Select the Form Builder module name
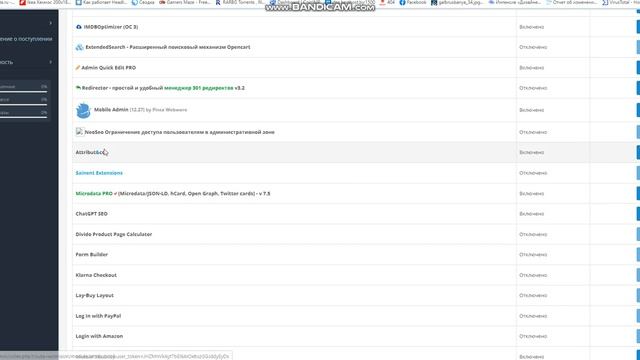This screenshot has height=360, width=640. point(91,254)
